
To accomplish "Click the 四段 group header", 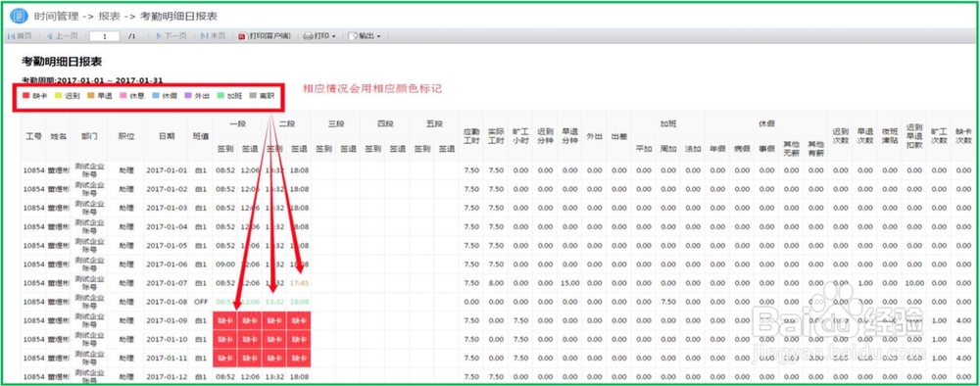I will 385,123.
